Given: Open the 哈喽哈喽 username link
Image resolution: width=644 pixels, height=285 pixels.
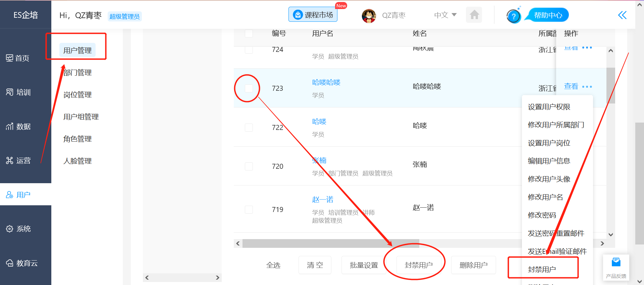Looking at the screenshot, I should (326, 82).
